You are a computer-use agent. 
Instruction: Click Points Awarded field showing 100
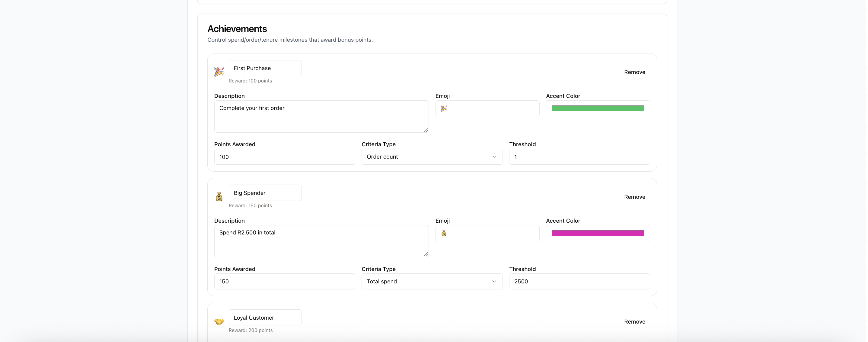pyautogui.click(x=284, y=157)
